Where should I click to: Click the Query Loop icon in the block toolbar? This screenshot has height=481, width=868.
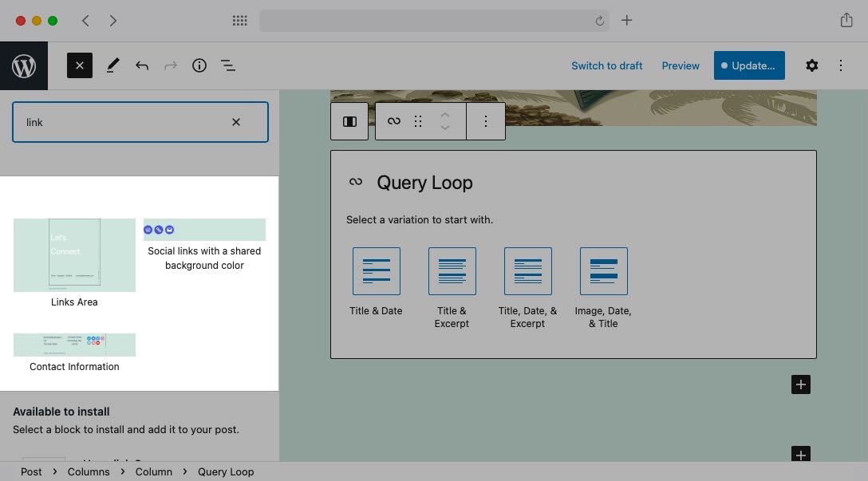pos(393,121)
